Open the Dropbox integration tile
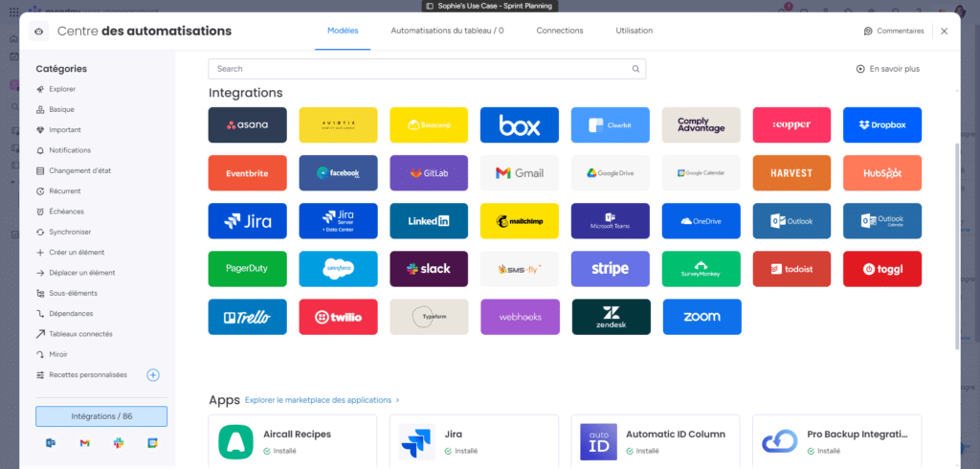Viewport: 980px width, 469px height. coord(882,125)
